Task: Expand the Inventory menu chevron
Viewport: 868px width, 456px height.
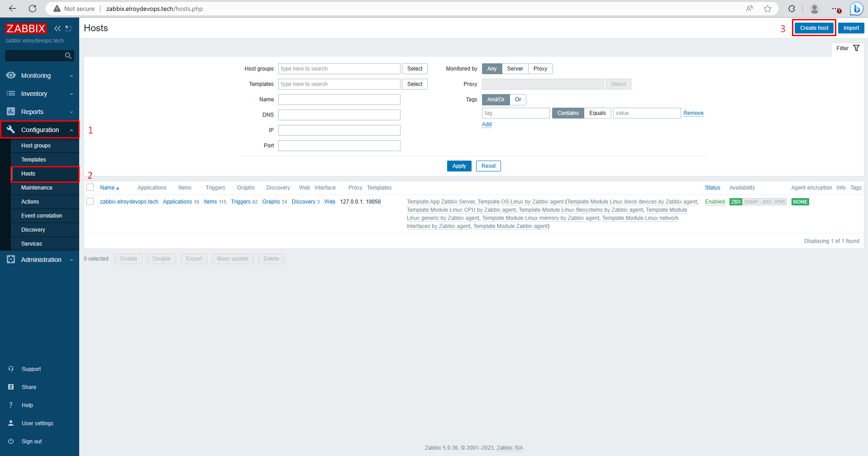Action: click(72, 94)
